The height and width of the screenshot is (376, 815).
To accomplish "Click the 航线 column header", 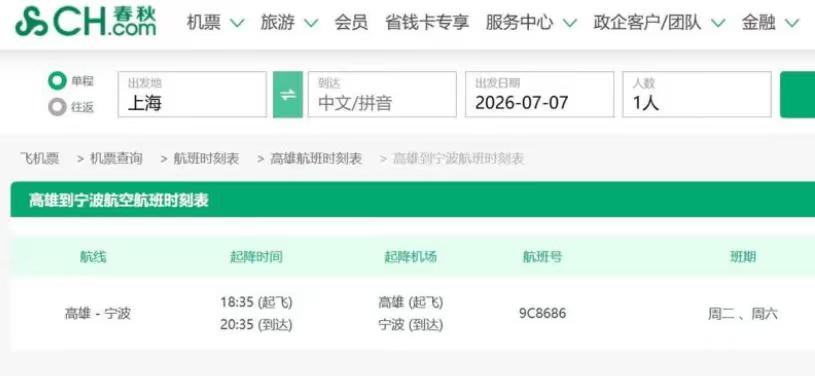I will pos(93,256).
